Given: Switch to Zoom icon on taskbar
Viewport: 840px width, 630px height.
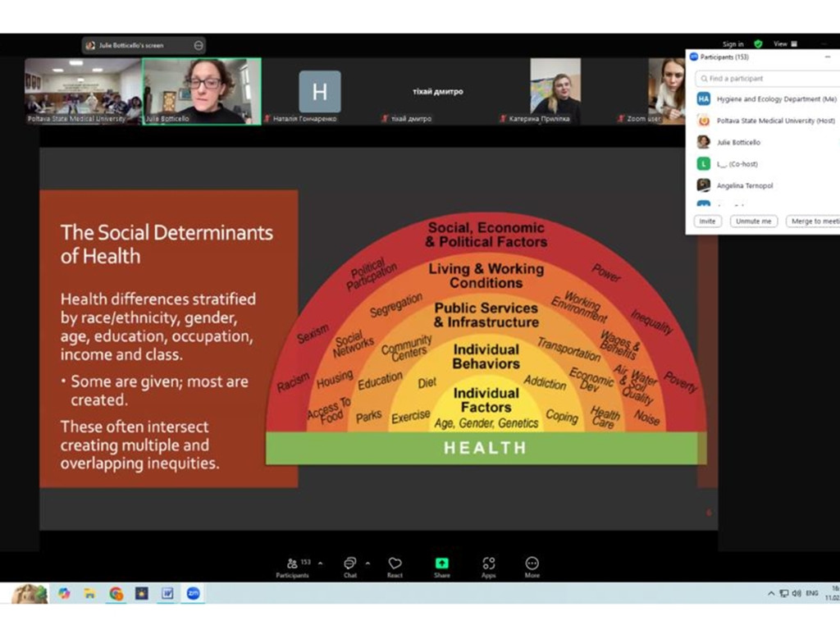Looking at the screenshot, I should pyautogui.click(x=194, y=594).
